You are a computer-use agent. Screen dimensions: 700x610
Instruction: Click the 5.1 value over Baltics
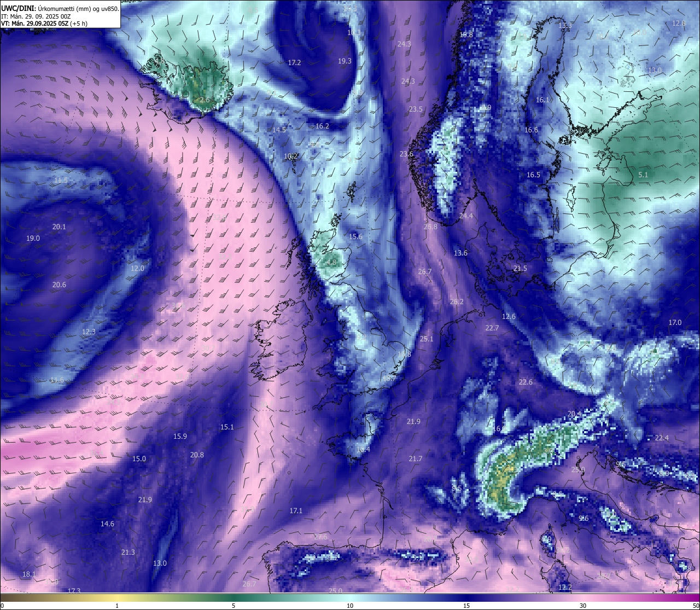pos(643,175)
